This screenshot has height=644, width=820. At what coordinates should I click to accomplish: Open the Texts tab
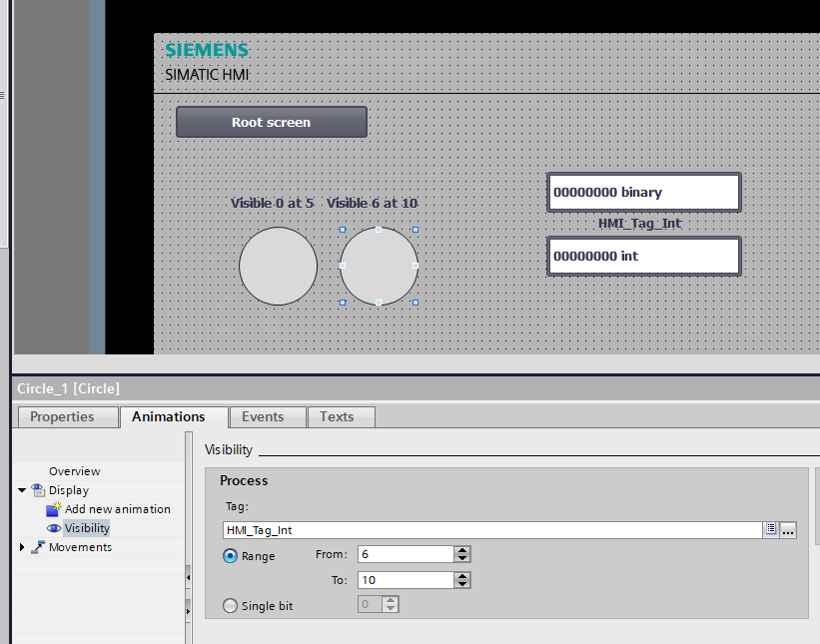click(x=337, y=416)
